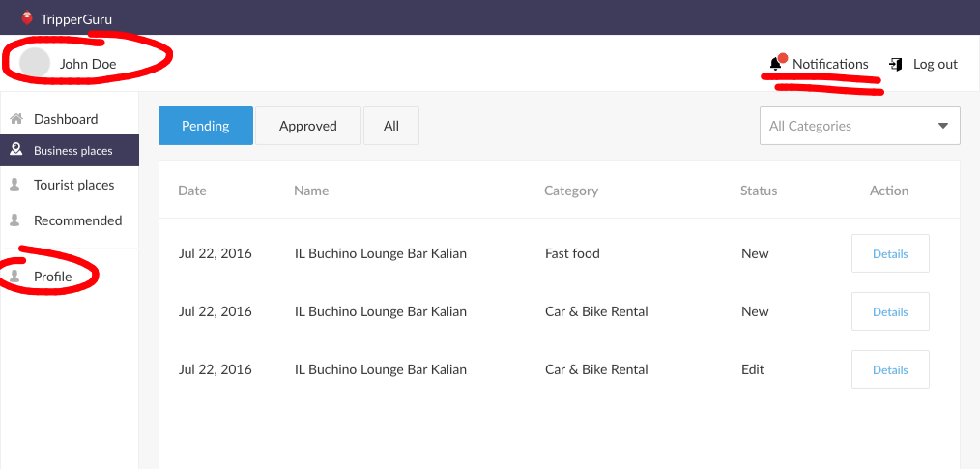
Task: Select the Business places map-pin icon
Action: click(16, 150)
